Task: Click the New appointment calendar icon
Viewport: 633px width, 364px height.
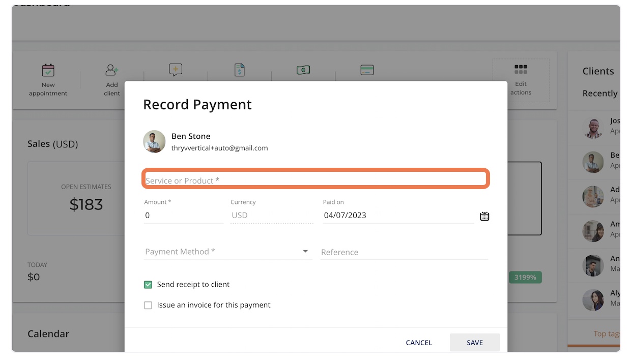Action: click(48, 70)
